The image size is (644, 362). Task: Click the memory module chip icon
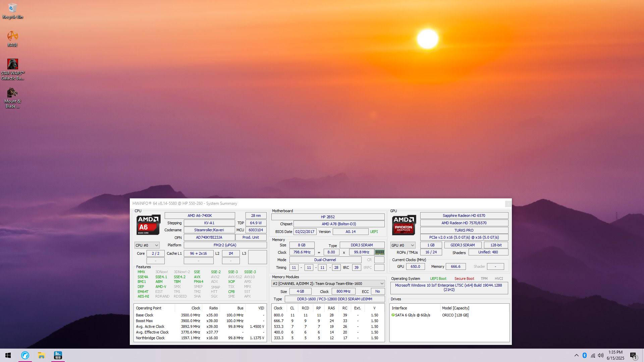(379, 252)
